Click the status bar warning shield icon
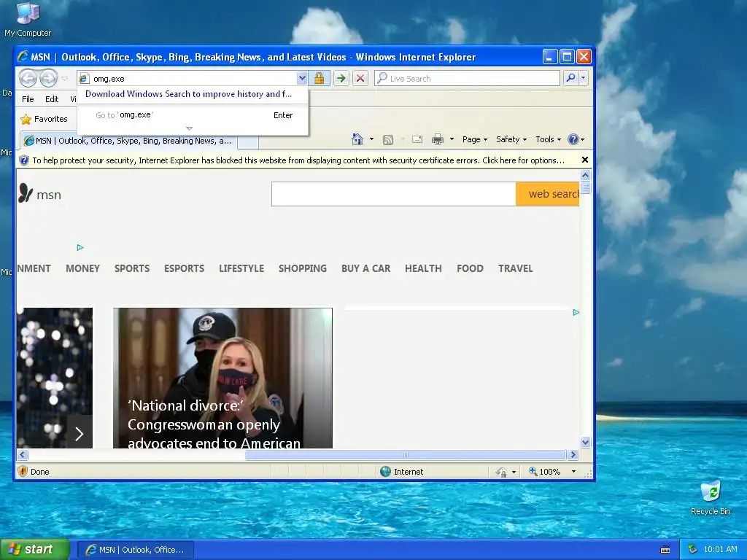This screenshot has height=560, width=747. point(23,472)
